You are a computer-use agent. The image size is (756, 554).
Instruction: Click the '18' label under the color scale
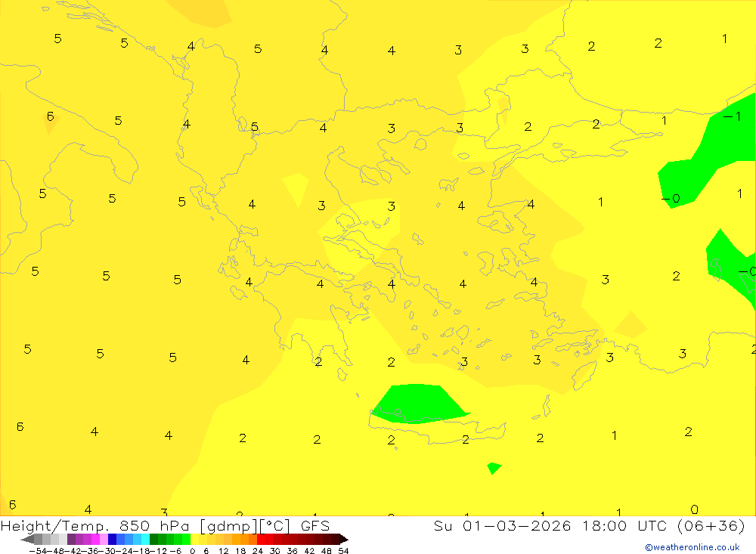(x=240, y=551)
